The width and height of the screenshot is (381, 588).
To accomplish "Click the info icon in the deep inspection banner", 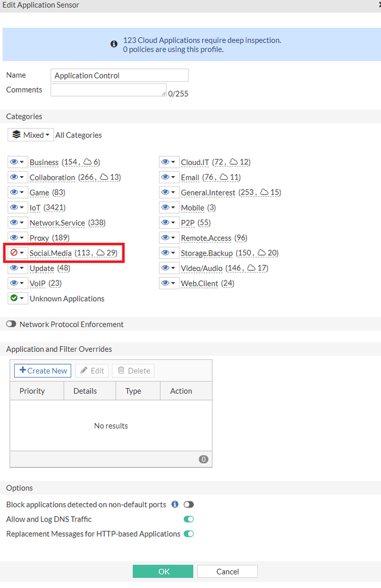I will click(114, 44).
